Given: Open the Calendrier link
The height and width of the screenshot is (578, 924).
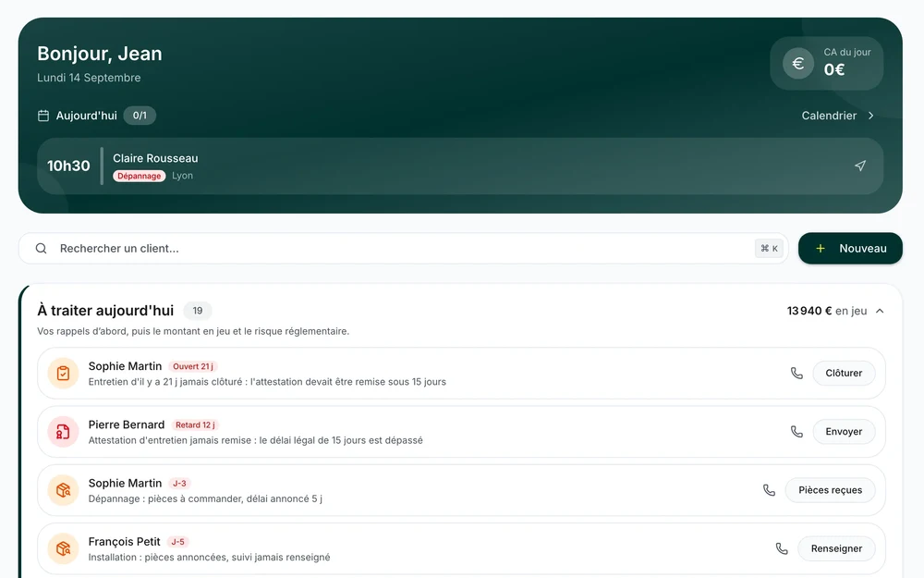Looking at the screenshot, I should coord(837,116).
